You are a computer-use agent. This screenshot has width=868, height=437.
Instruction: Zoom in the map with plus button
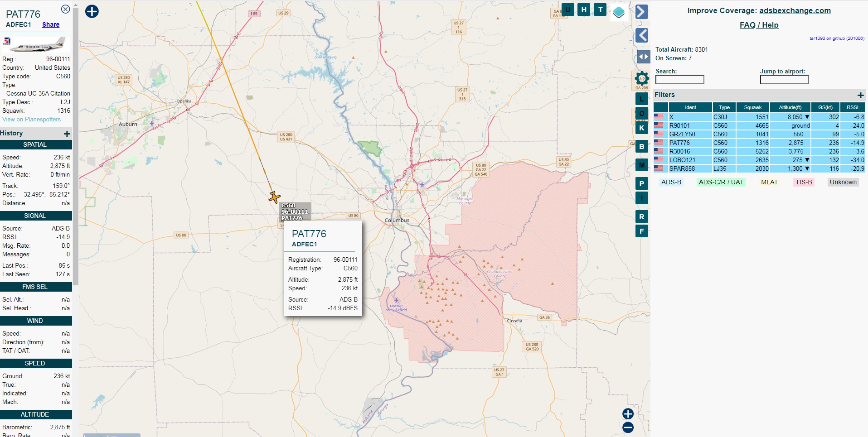[x=628, y=414]
